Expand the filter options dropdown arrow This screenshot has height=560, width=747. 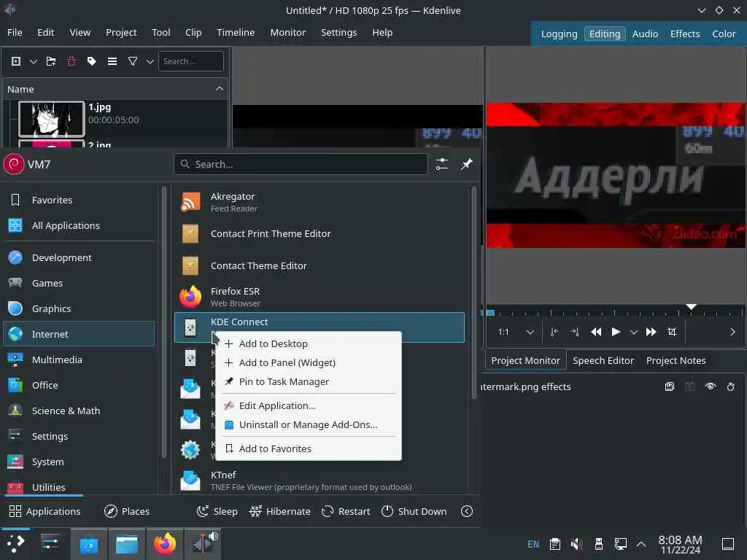pyautogui.click(x=150, y=61)
